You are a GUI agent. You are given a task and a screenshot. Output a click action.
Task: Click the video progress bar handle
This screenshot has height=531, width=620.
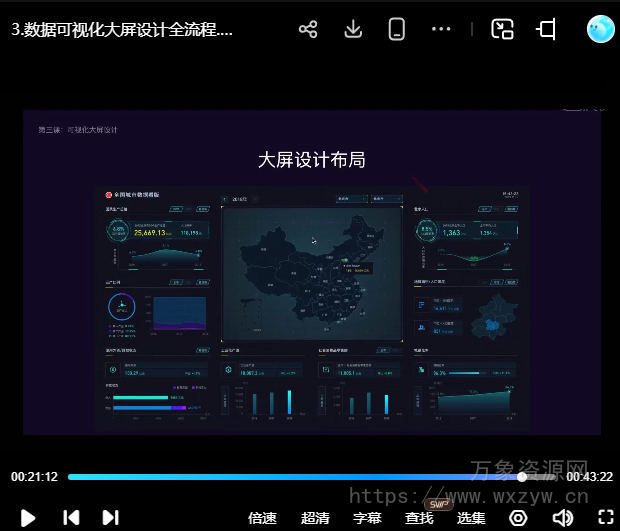(x=522, y=477)
